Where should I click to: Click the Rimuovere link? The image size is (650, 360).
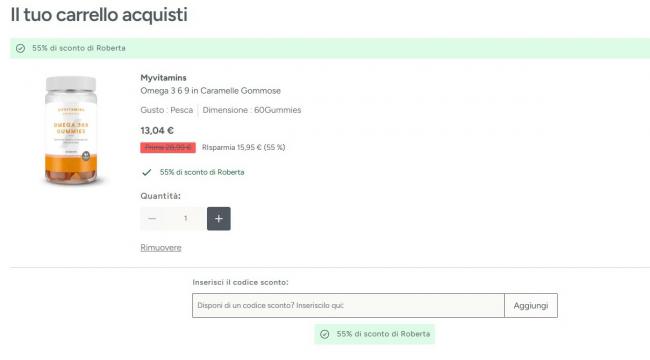(161, 248)
